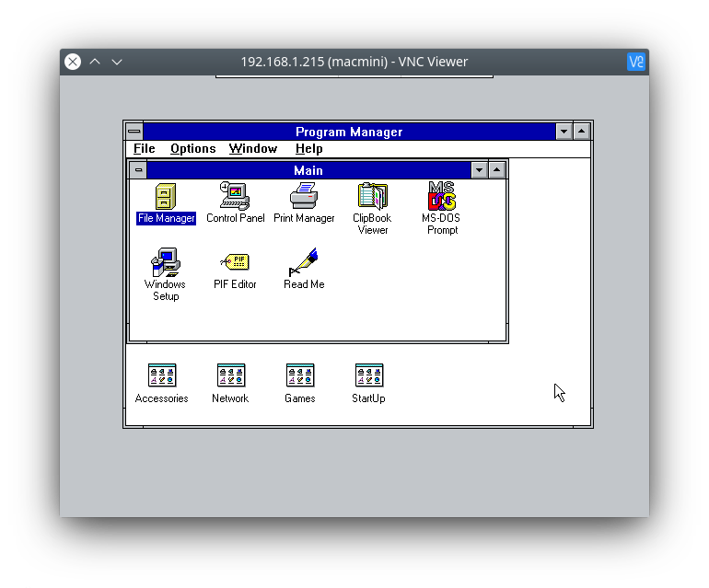The height and width of the screenshot is (588, 709).
Task: Open the Window menu
Action: click(x=253, y=149)
